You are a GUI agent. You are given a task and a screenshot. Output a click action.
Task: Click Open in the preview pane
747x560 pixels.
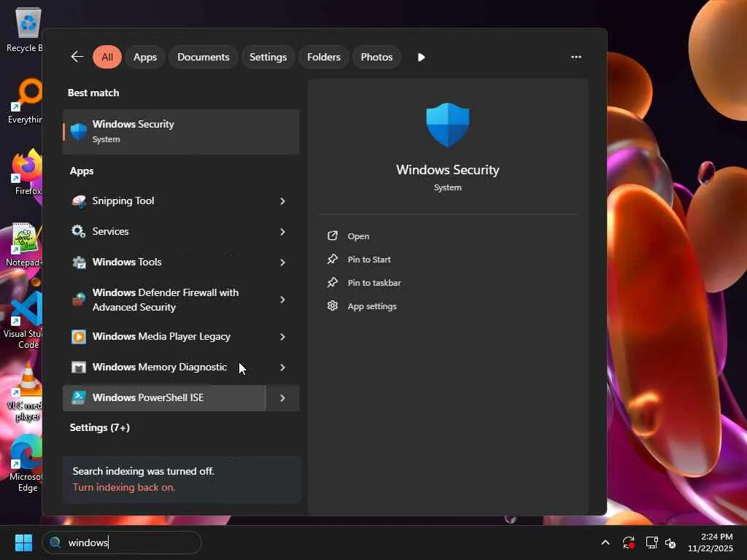[358, 236]
